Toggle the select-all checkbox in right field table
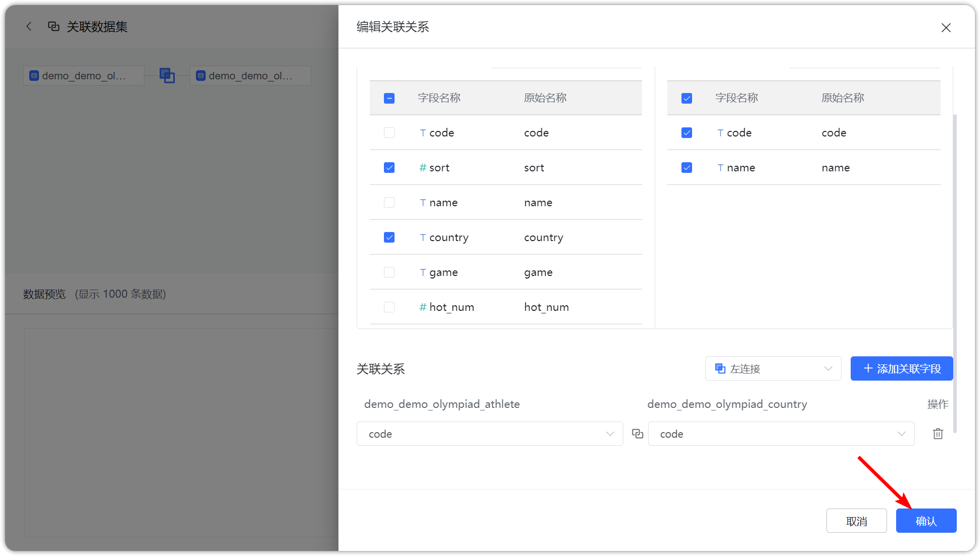 pos(686,98)
